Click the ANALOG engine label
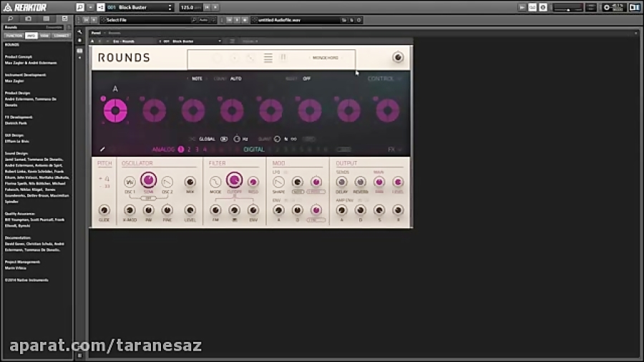This screenshot has width=644, height=362. coord(163,150)
